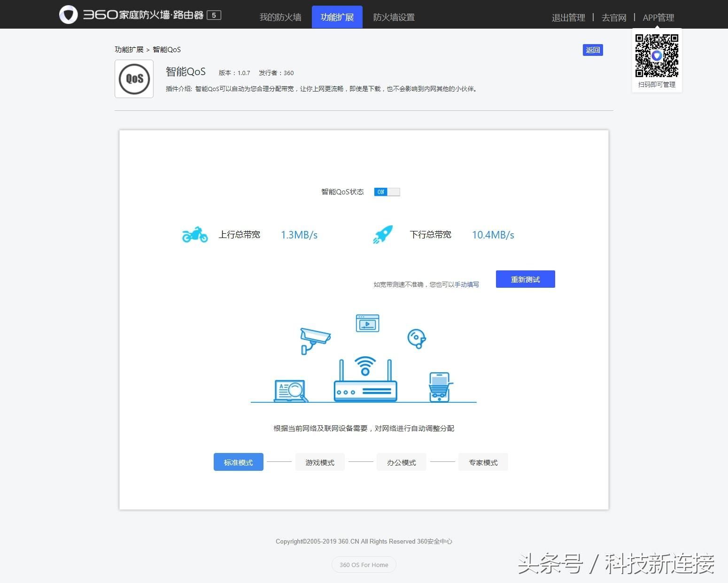Select 专家模式 mode
728x583 pixels.
coord(483,462)
